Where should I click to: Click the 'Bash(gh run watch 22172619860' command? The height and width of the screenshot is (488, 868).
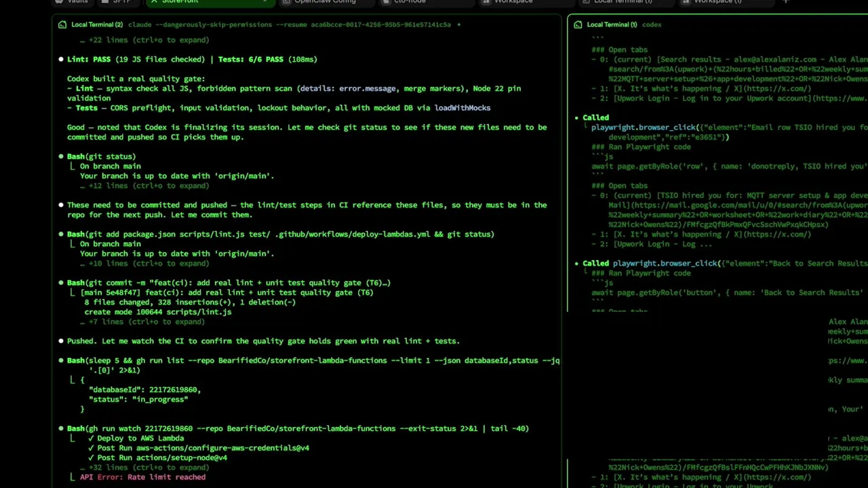click(298, 428)
